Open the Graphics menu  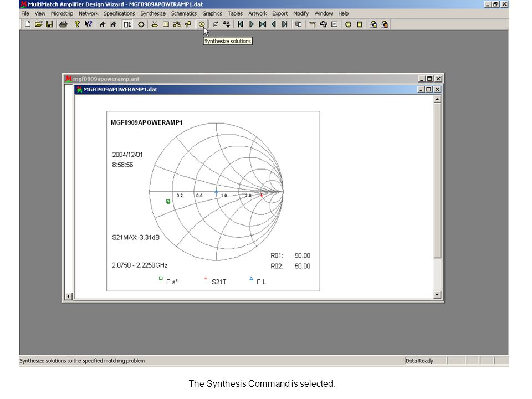click(x=212, y=13)
